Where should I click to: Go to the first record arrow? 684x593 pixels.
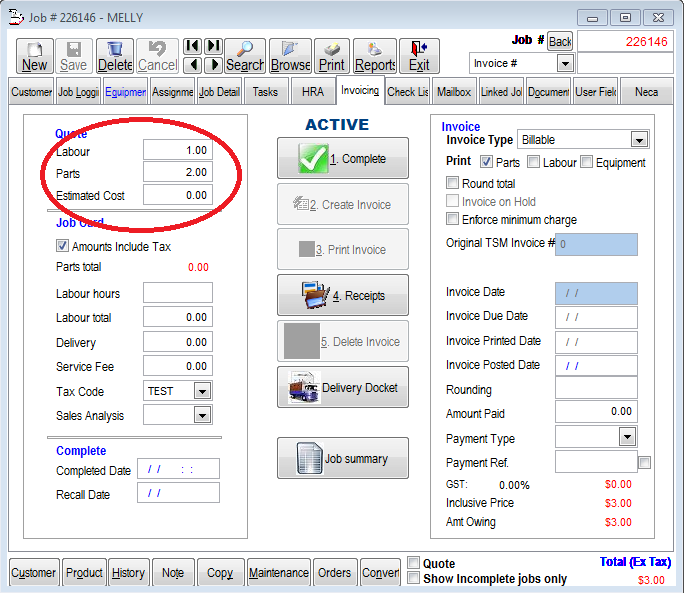(191, 46)
